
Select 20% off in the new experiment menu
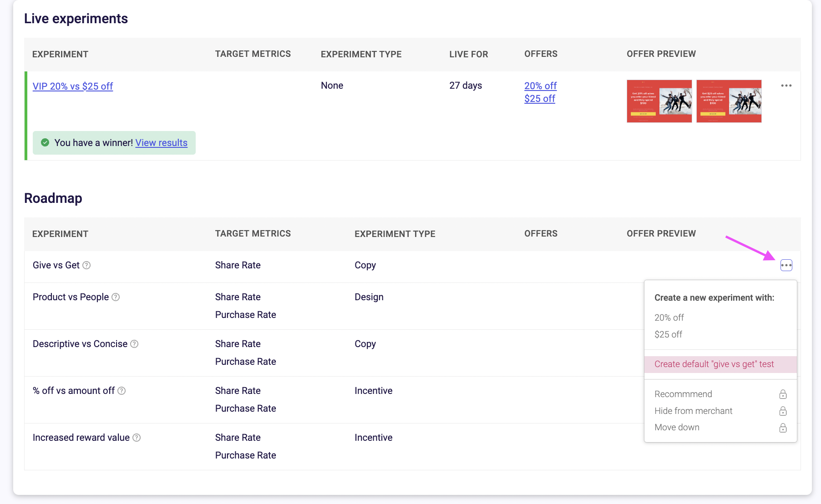point(669,318)
